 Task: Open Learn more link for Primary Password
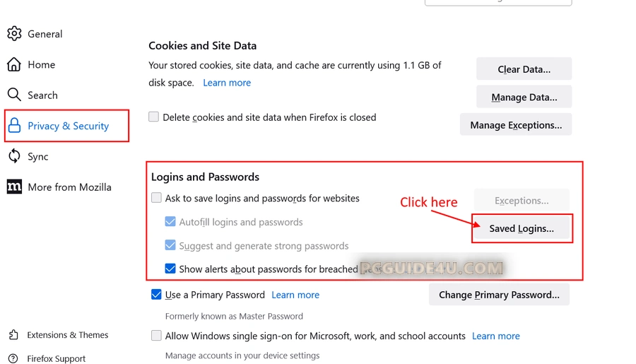pyautogui.click(x=295, y=295)
